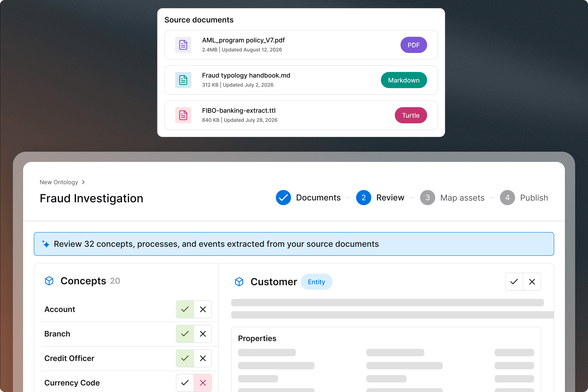The image size is (588, 392).
Task: Click the Customer cube icon
Action: (x=239, y=282)
